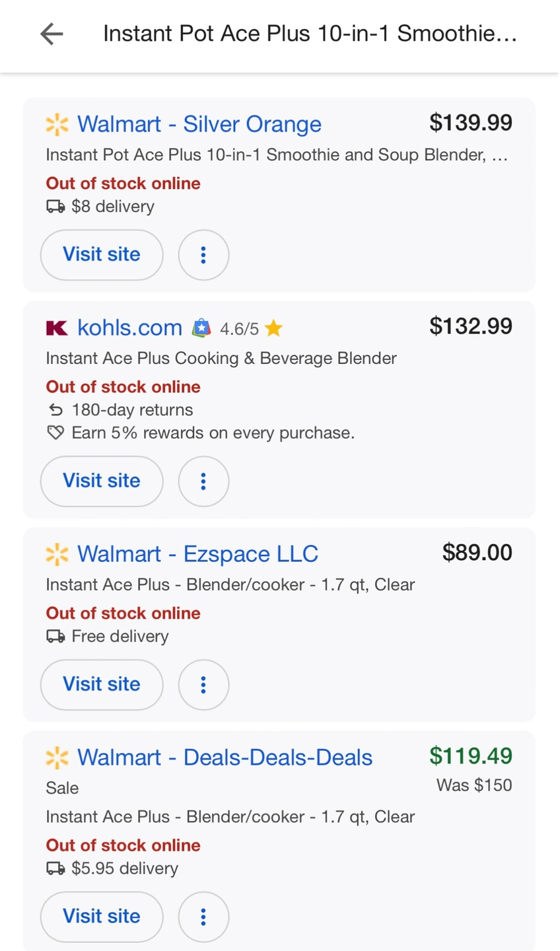Visit site for Walmart Ezspace LLC

102,685
